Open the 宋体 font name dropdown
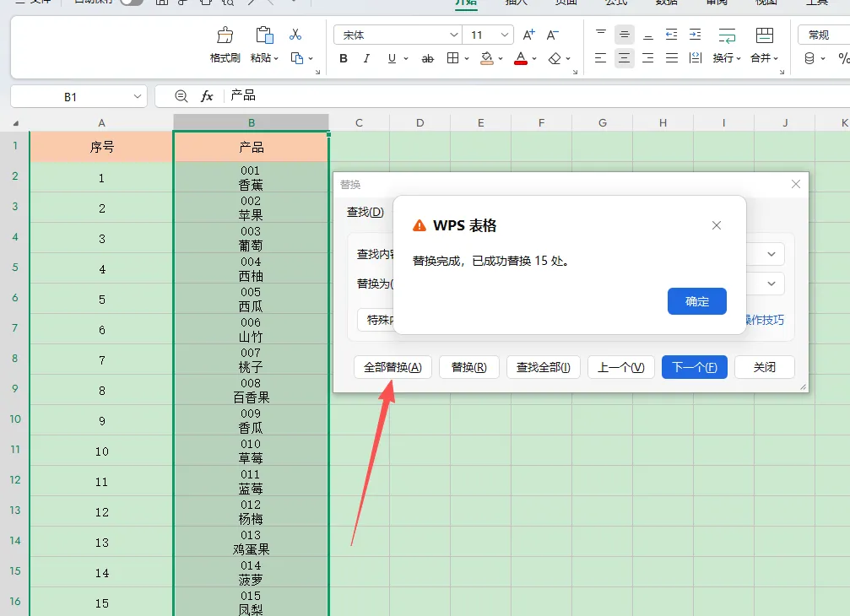The height and width of the screenshot is (616, 850). pos(454,35)
